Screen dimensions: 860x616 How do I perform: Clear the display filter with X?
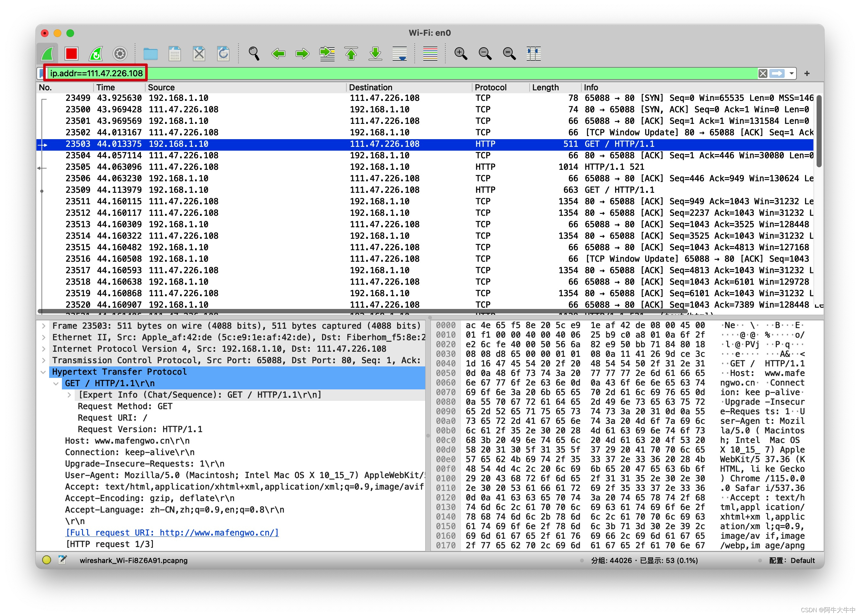pyautogui.click(x=763, y=73)
